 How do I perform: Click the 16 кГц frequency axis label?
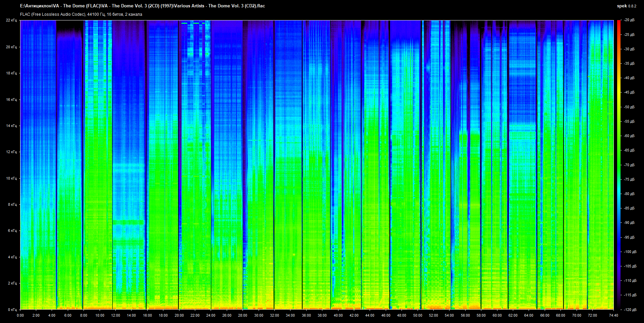pos(11,100)
